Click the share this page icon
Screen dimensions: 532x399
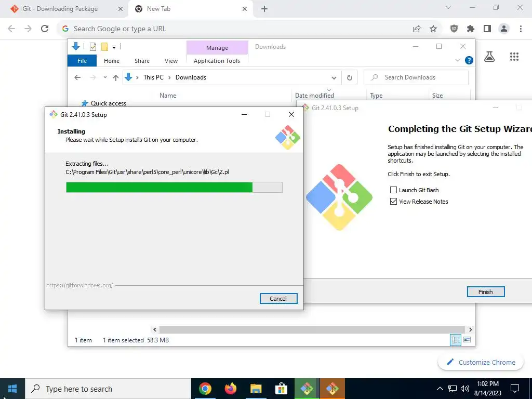[417, 29]
